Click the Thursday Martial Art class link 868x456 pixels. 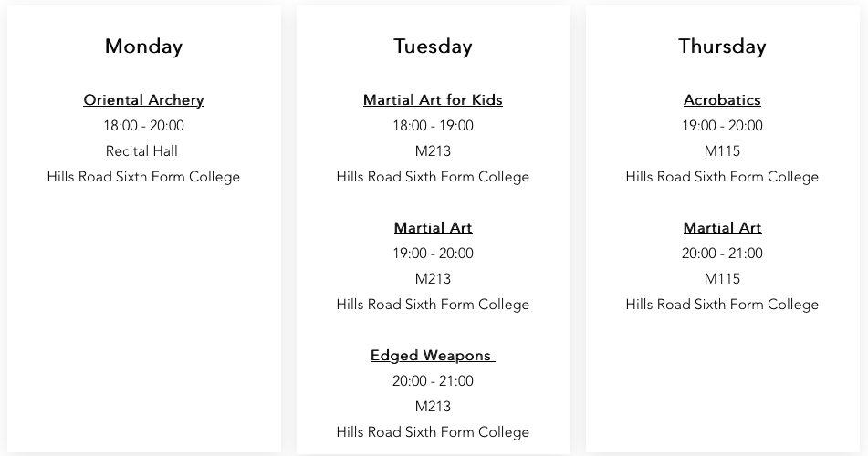tap(722, 227)
